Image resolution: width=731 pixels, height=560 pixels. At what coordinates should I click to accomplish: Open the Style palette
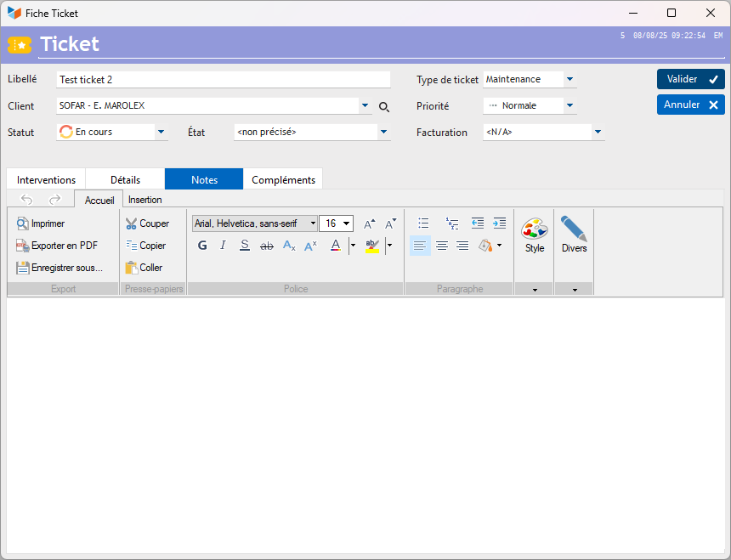(x=535, y=235)
